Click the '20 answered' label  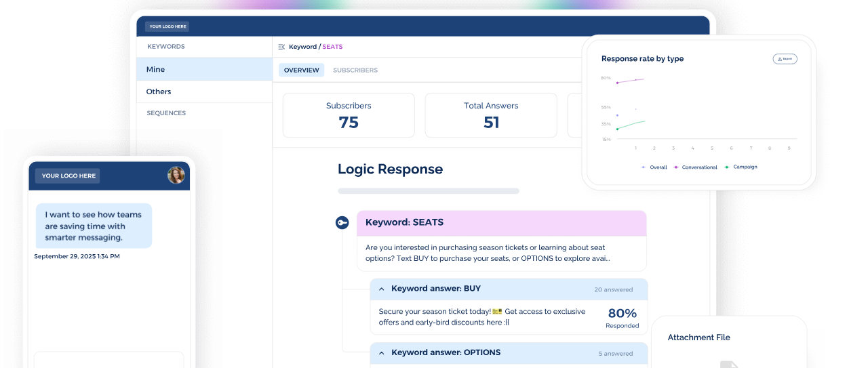614,289
